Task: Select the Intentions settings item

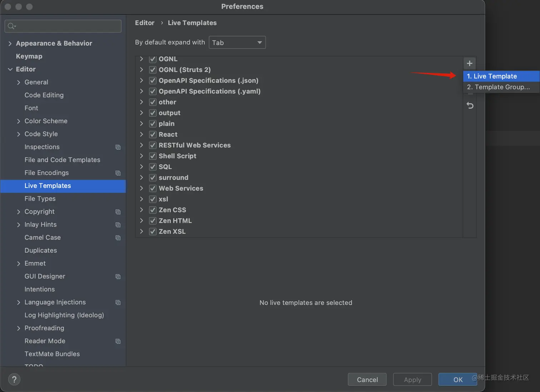Action: (x=40, y=289)
